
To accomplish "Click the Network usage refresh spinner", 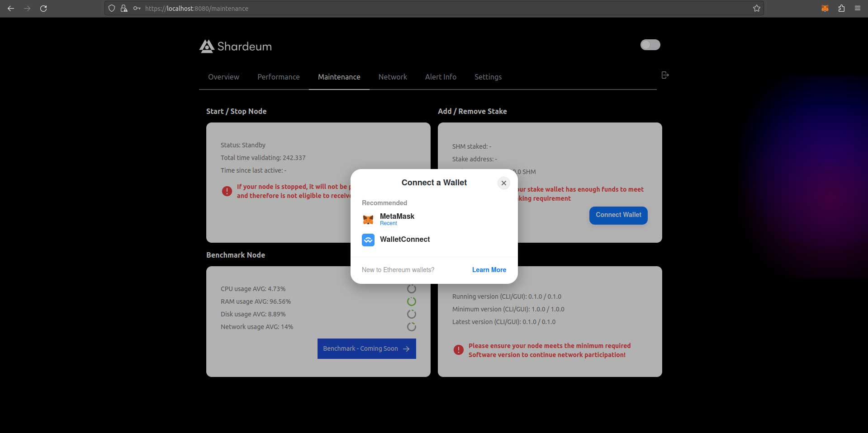I will point(411,327).
